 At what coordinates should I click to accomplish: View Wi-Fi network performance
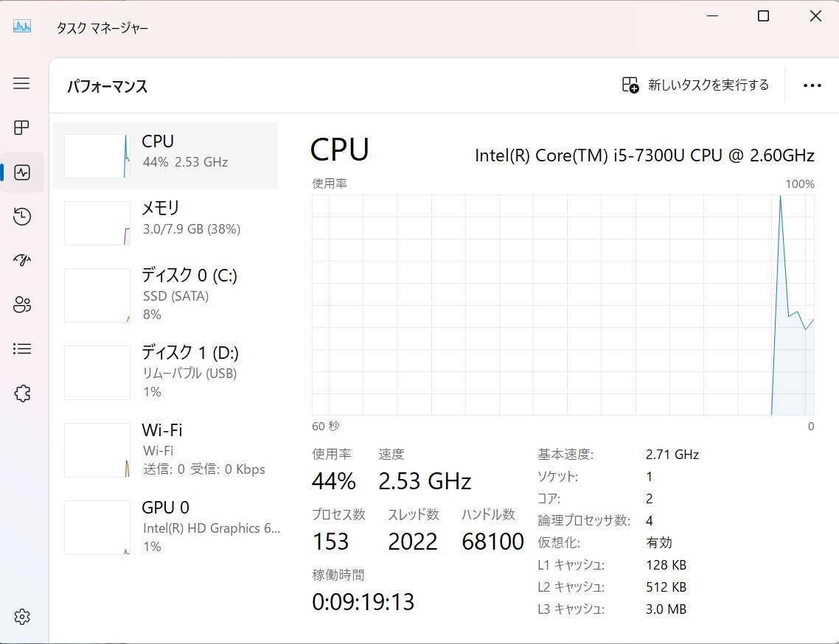pos(166,449)
